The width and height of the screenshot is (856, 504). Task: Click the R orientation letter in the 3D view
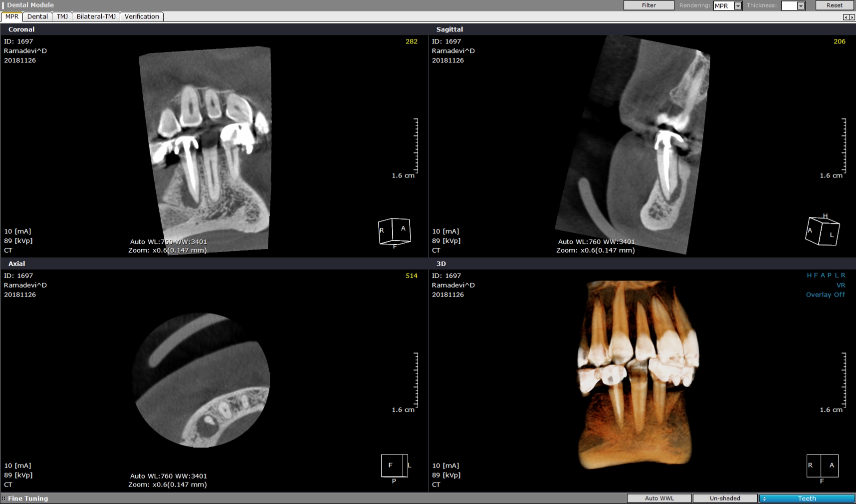(x=844, y=275)
